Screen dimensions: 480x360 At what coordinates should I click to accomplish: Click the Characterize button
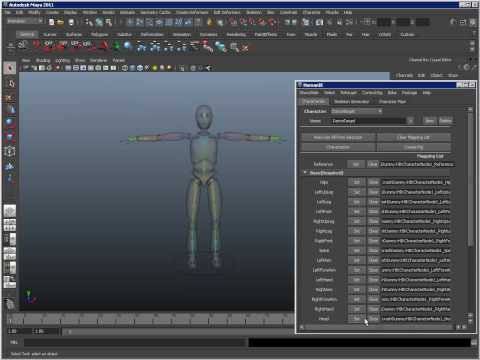tap(338, 147)
